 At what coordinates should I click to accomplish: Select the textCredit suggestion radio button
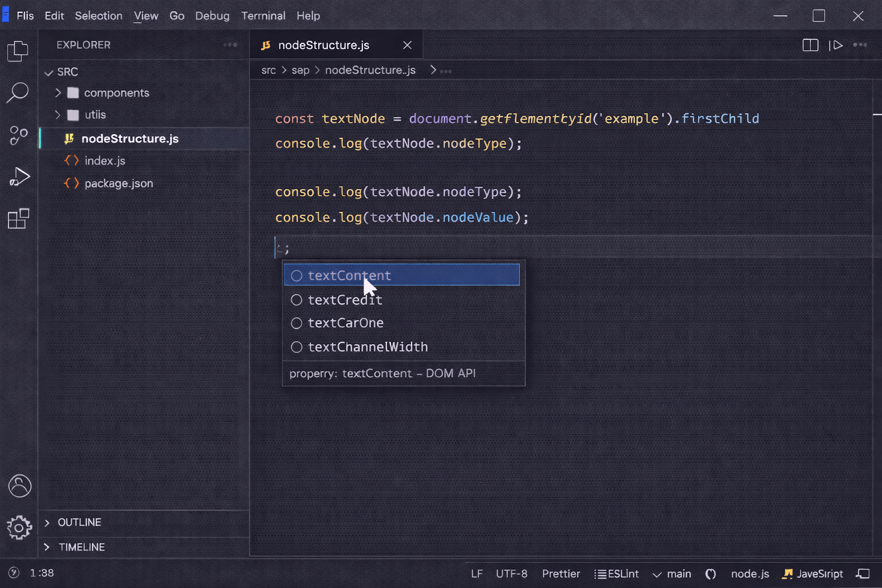click(297, 300)
